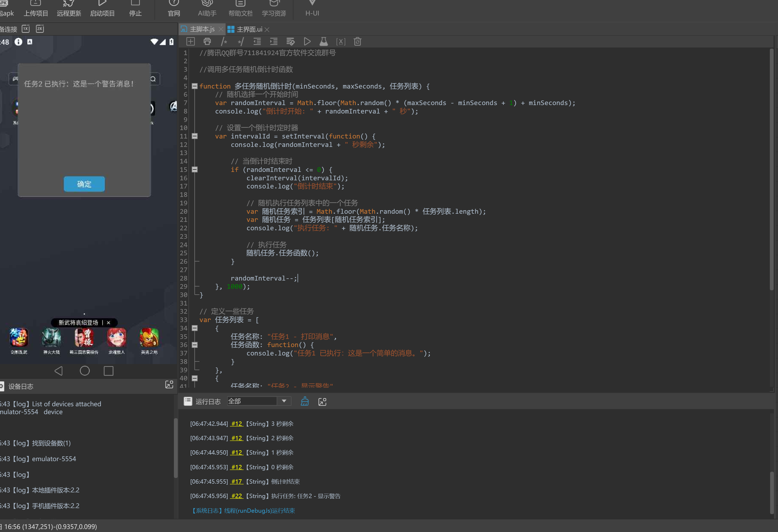This screenshot has height=532, width=778.
Task: Open the 官网 official website
Action: [174, 9]
